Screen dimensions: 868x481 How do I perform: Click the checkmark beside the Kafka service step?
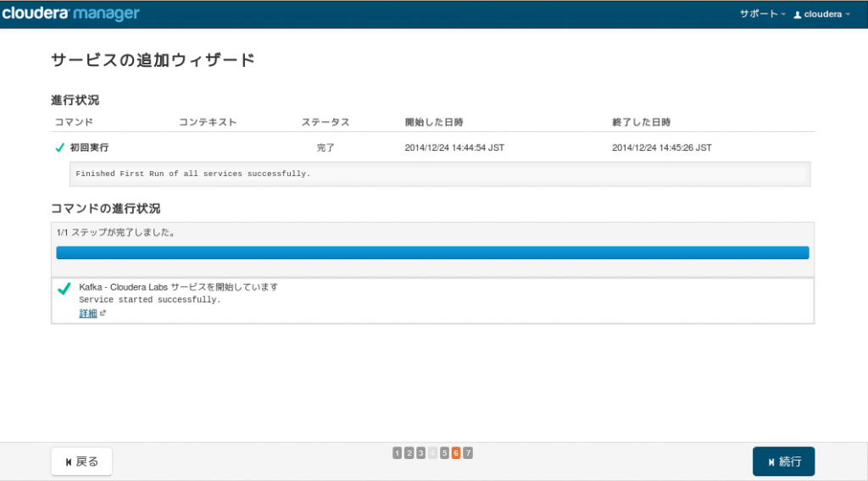point(64,288)
